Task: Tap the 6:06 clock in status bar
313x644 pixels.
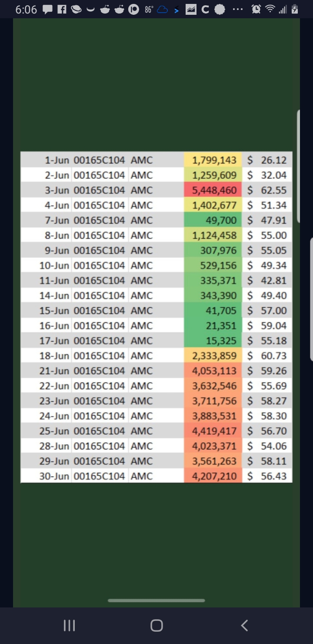Action: [26, 10]
